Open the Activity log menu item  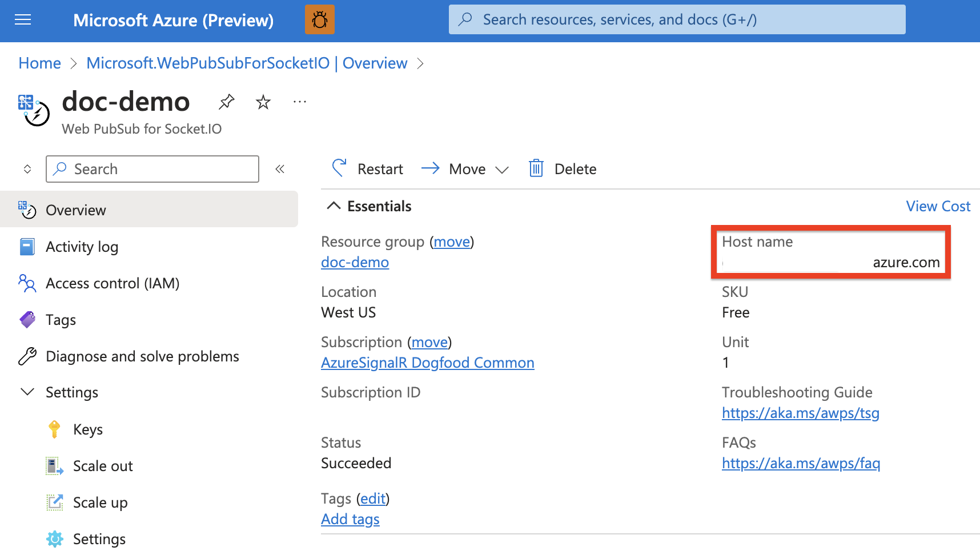(x=82, y=247)
